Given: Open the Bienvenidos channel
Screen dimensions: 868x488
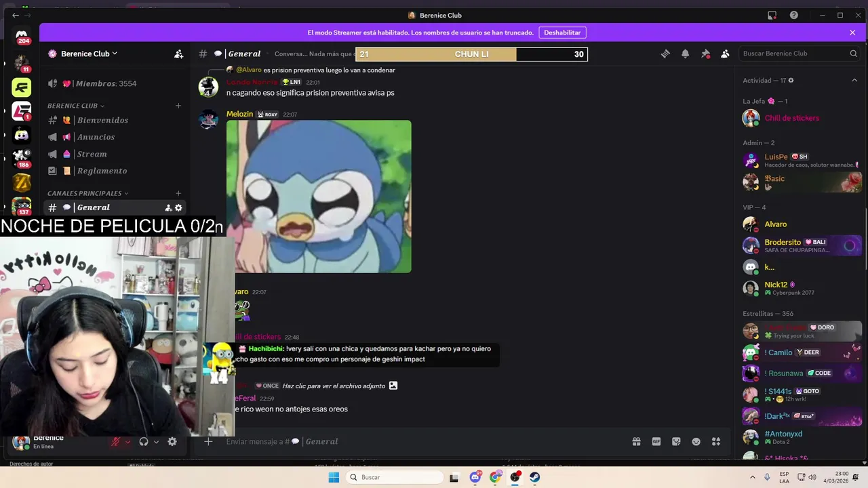Looking at the screenshot, I should tap(114, 120).
